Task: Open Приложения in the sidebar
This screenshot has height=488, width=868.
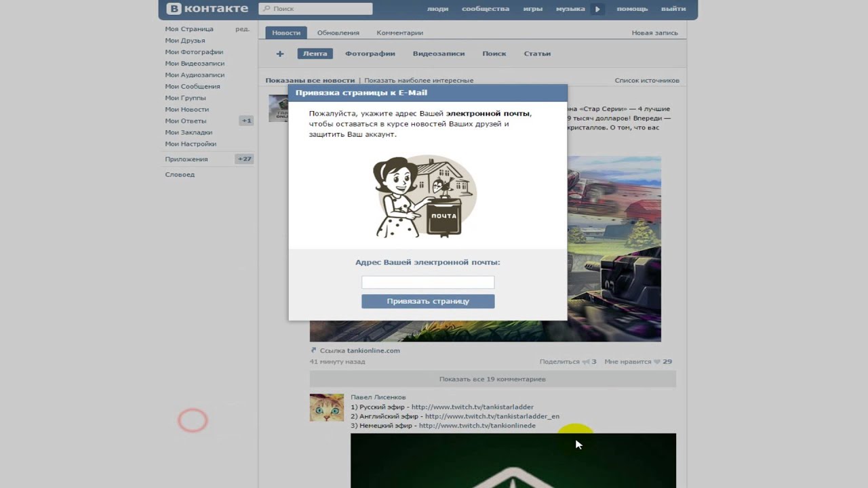Action: coord(186,159)
